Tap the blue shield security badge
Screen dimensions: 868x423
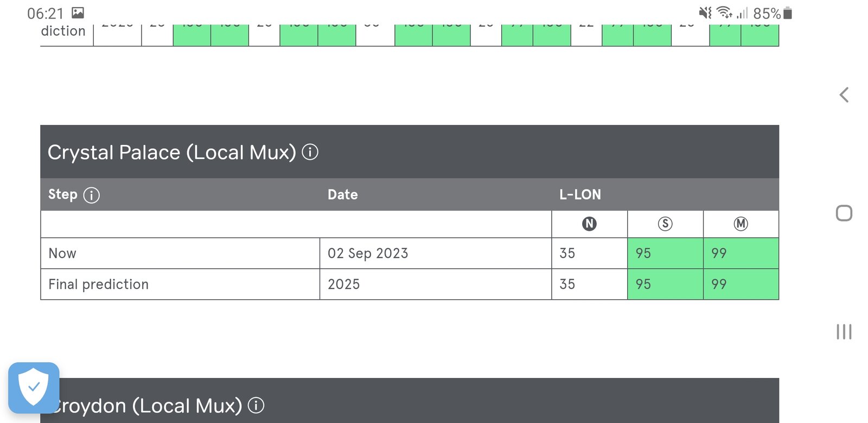click(34, 387)
